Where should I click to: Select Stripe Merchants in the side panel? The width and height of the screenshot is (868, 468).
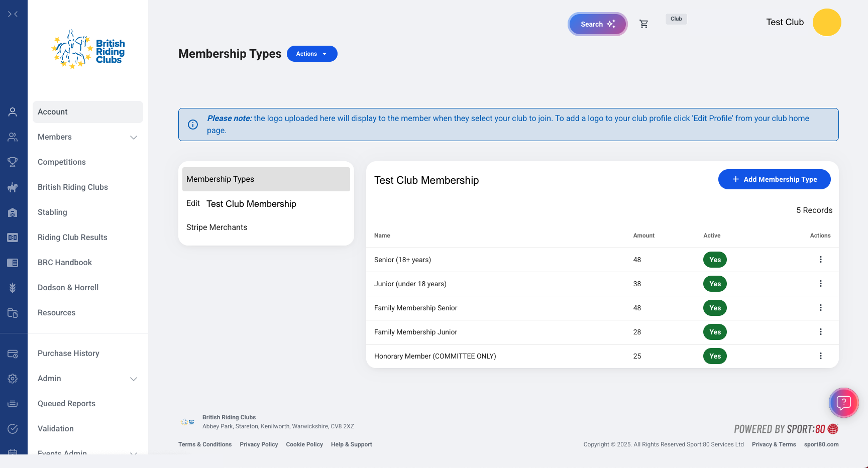tap(216, 227)
